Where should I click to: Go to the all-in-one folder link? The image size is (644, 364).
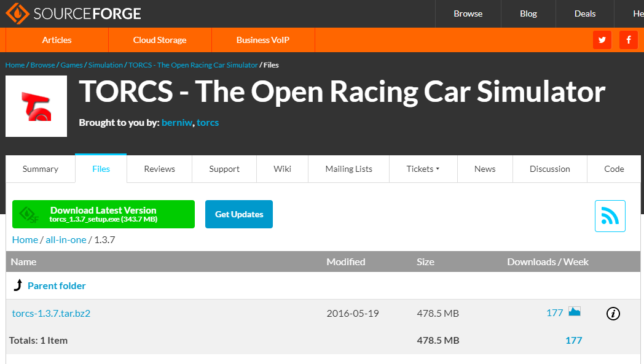[x=66, y=239]
